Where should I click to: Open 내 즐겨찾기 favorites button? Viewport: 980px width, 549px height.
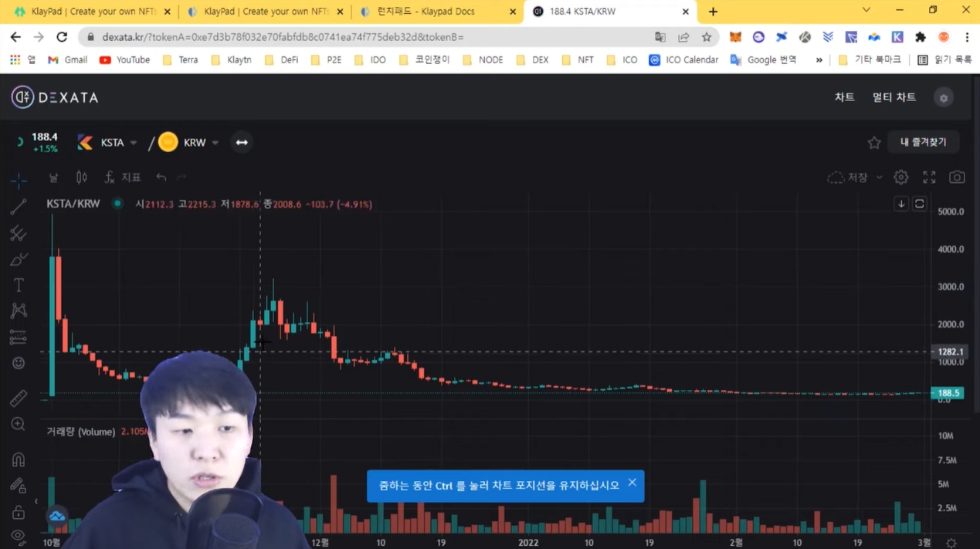(923, 142)
